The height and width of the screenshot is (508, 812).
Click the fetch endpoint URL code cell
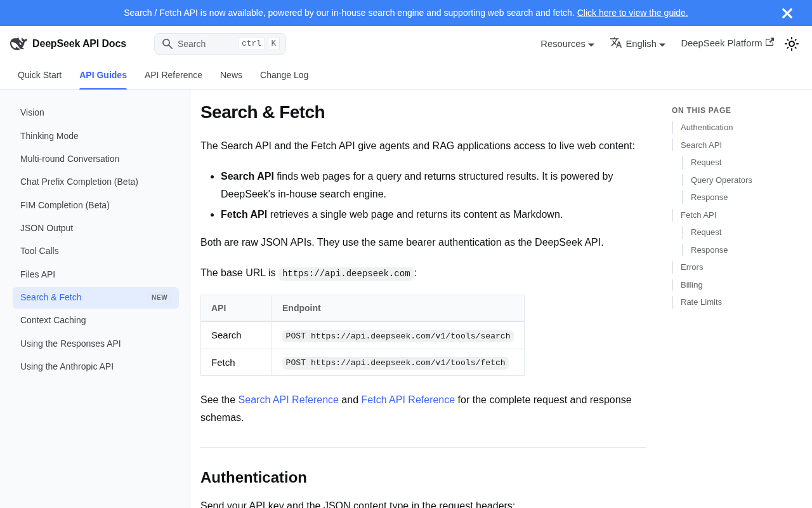tap(395, 363)
